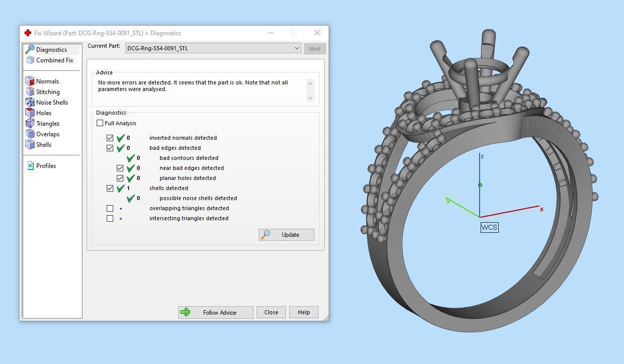Uncheck inverted normals detected checkbox

(110, 138)
